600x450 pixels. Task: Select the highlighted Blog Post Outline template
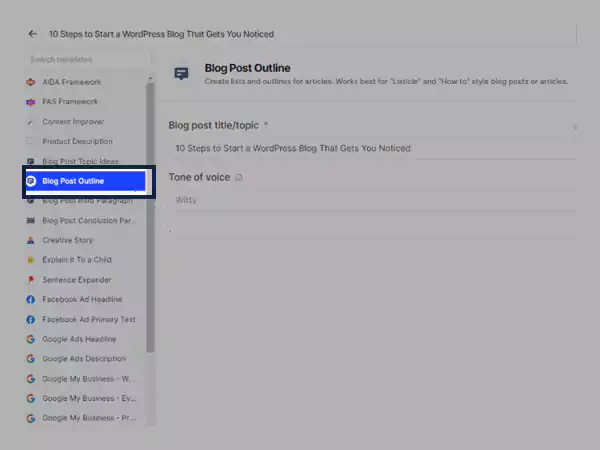(x=86, y=182)
